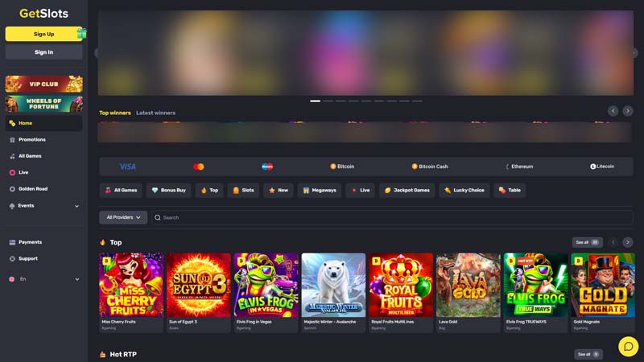Screen dimensions: 644x362
Task: Switch to Top winners tab
Action: [115, 113]
